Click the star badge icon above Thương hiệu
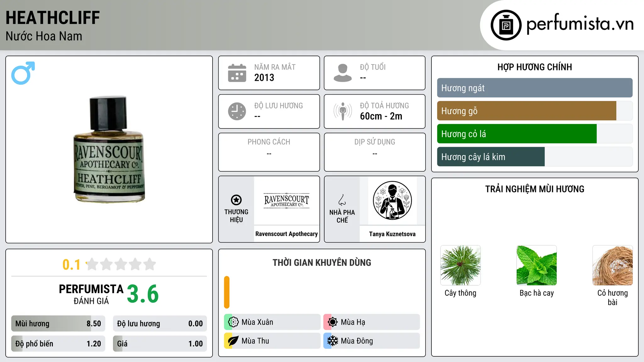644x362 pixels. pyautogui.click(x=236, y=200)
